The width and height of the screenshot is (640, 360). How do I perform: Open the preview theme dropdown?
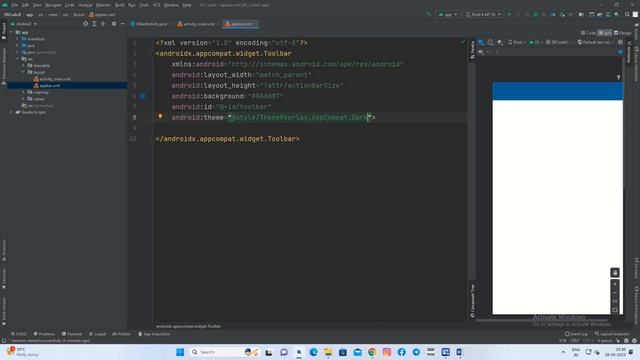tap(558, 42)
